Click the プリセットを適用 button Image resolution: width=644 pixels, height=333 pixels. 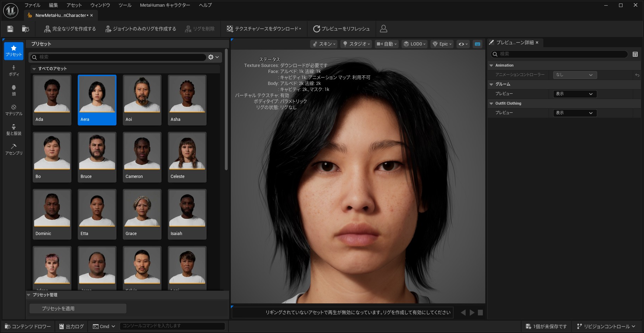78,309
